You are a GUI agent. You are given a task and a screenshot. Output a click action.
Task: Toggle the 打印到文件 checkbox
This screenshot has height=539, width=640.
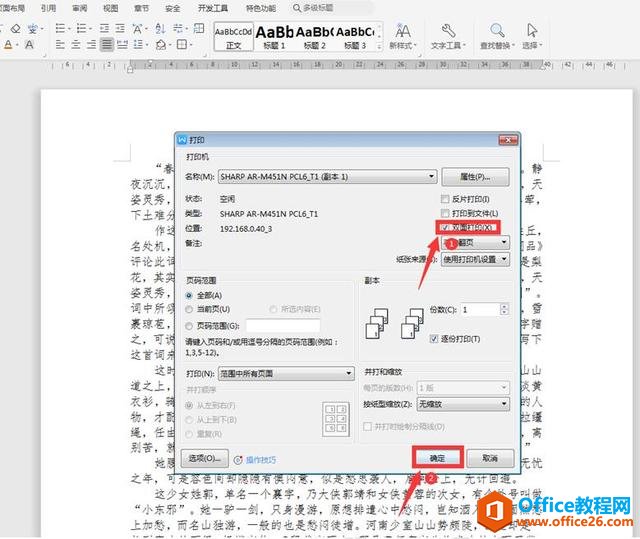coord(445,213)
